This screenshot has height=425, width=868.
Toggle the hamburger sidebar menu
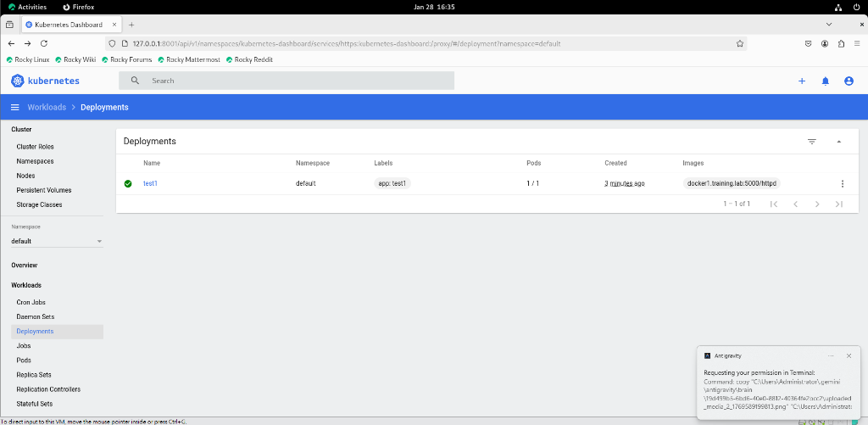tap(15, 107)
